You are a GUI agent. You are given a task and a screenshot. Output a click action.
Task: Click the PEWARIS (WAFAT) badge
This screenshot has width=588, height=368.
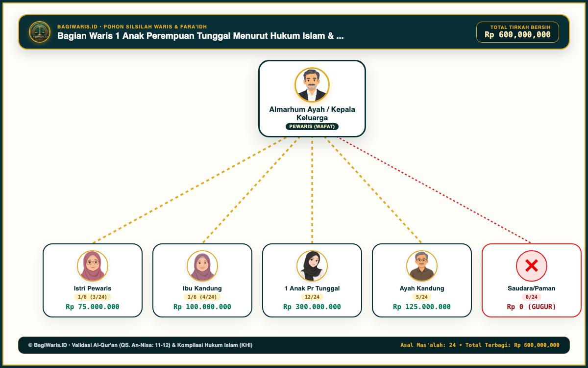312,126
